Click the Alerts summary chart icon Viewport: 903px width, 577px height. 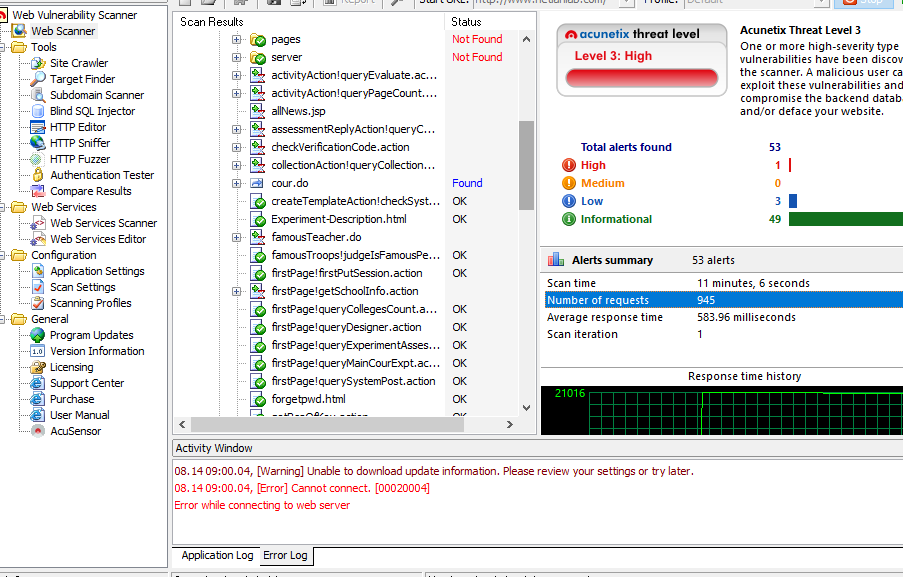coord(556,260)
